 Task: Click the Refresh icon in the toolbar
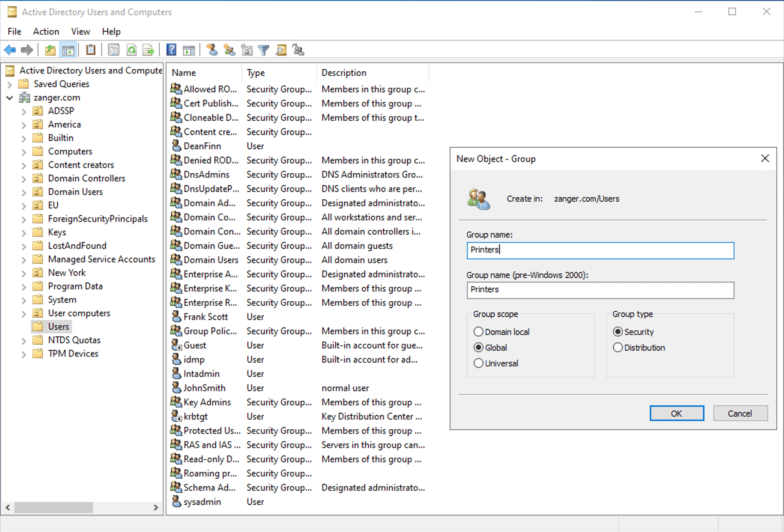pos(132,49)
